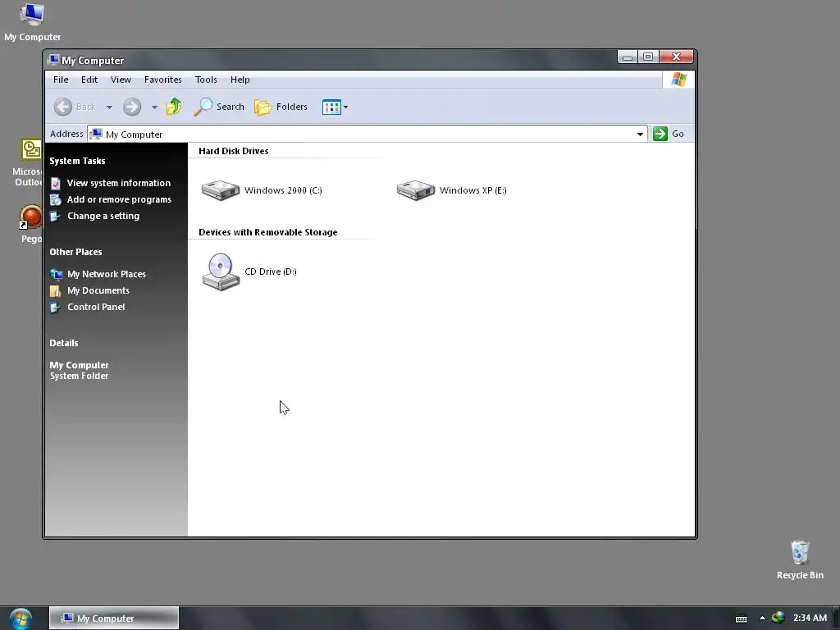Click the Control Panel sidebar icon

click(55, 307)
